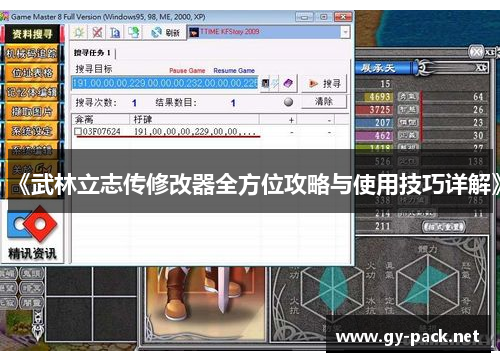Click the purple 462 stat bar

click(x=375, y=135)
